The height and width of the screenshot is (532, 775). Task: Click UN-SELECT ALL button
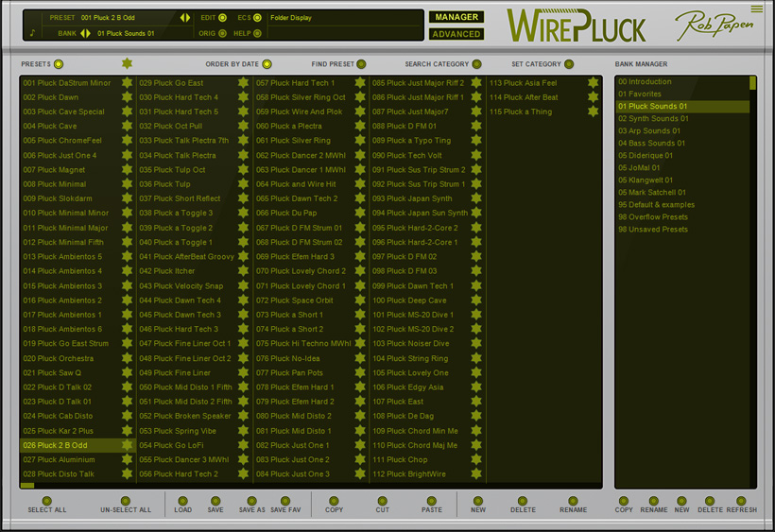click(x=126, y=501)
